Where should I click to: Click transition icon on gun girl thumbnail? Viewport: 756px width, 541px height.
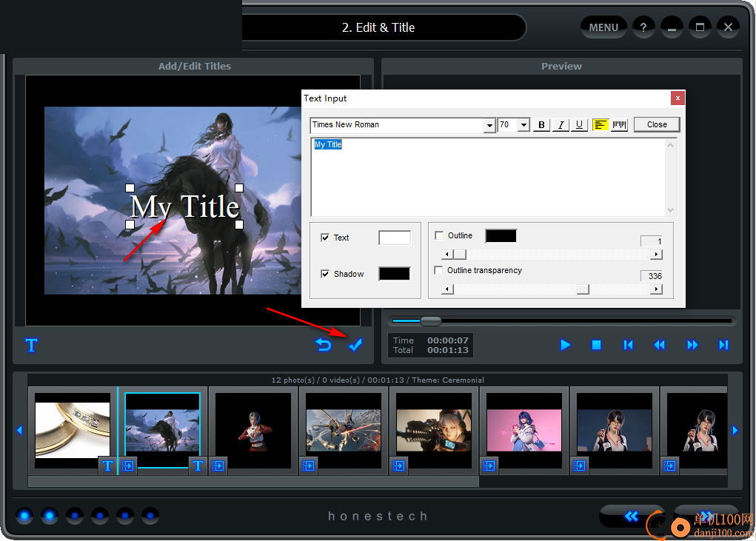click(x=398, y=466)
